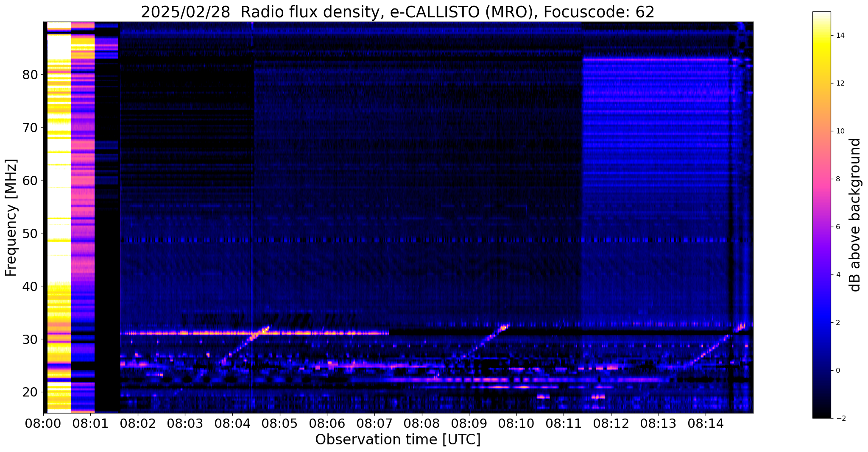The height and width of the screenshot is (452, 868).
Task: Click the bright 83 MHz line after 08:12
Action: tap(655, 60)
